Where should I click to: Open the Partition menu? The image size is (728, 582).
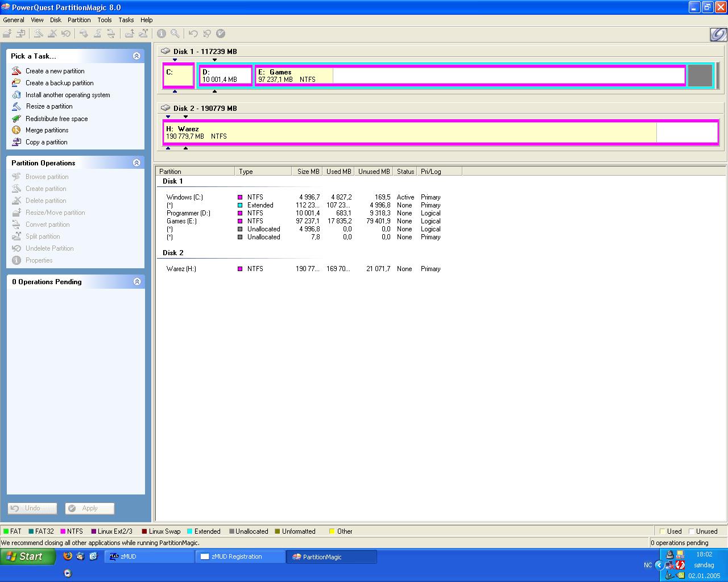[79, 20]
